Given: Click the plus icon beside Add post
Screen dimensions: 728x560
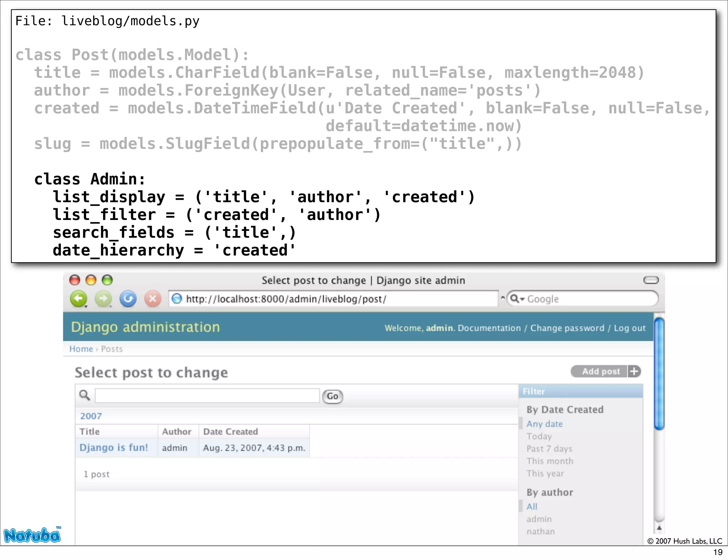Looking at the screenshot, I should click(x=634, y=371).
